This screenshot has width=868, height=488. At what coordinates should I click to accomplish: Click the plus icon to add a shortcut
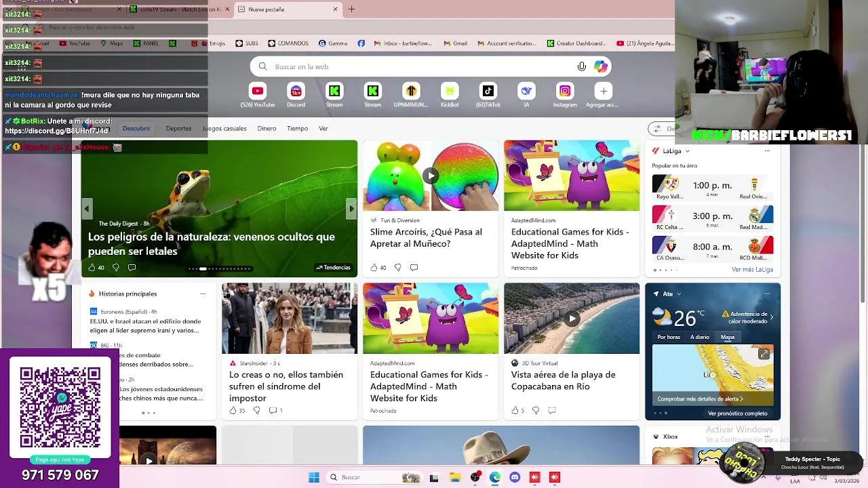[604, 91]
